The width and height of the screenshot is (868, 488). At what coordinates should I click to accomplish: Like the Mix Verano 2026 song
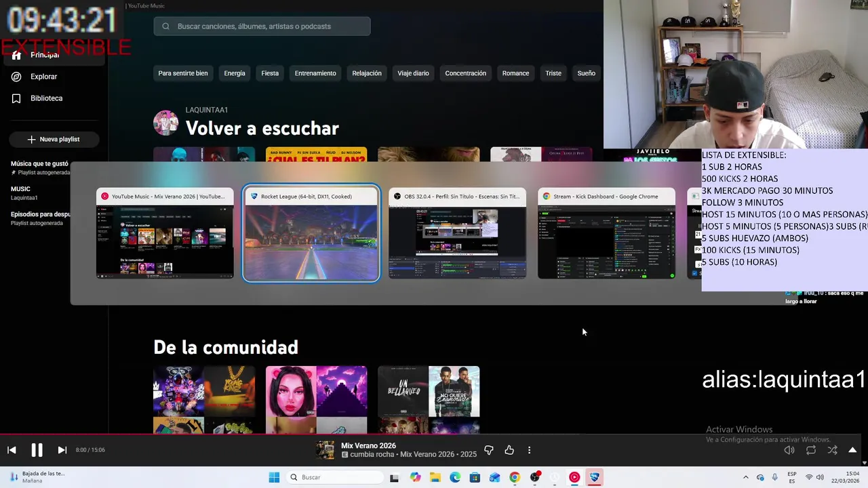pyautogui.click(x=509, y=450)
